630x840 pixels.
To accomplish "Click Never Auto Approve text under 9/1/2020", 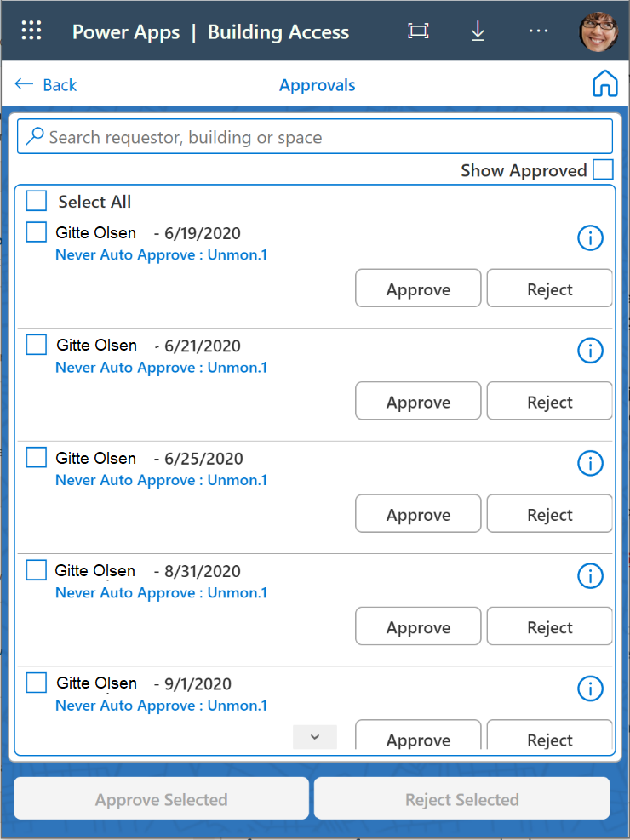I will pyautogui.click(x=161, y=706).
